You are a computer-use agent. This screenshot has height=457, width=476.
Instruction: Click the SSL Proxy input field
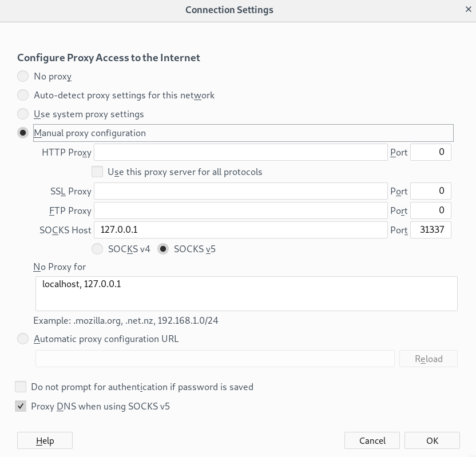pos(240,191)
